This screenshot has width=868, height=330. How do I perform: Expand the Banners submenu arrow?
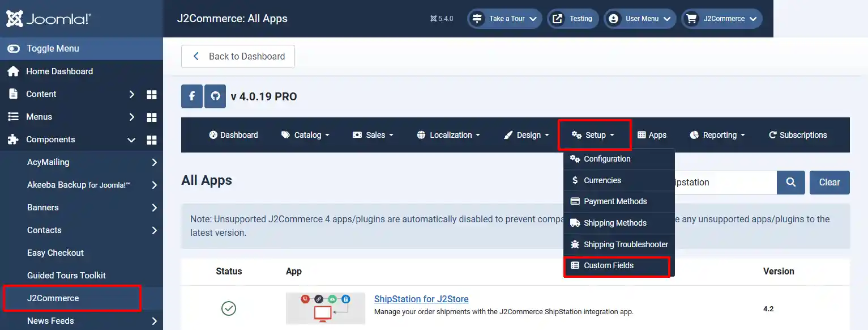coord(155,208)
